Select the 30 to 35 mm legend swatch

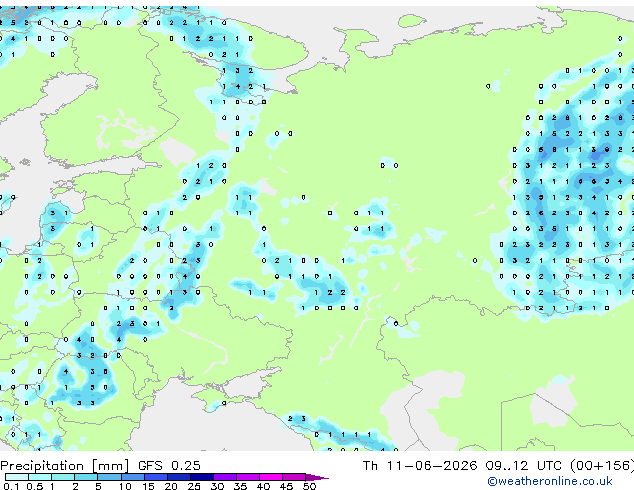[224, 477]
